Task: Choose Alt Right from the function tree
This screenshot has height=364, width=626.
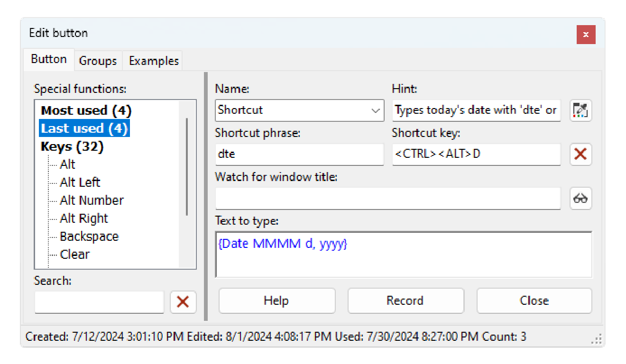Action: (x=84, y=218)
